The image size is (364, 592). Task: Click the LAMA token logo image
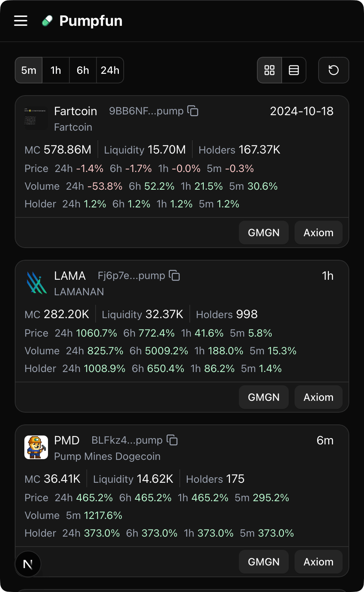point(36,283)
